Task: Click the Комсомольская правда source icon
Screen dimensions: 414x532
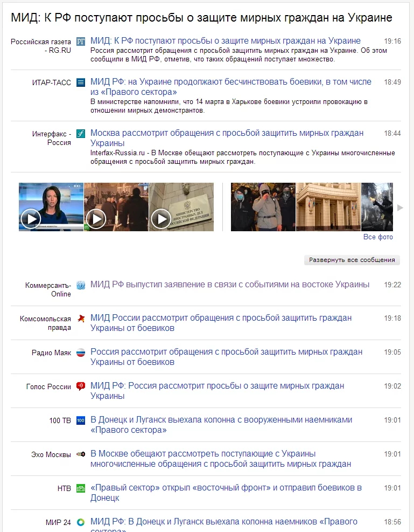Action: (x=81, y=319)
